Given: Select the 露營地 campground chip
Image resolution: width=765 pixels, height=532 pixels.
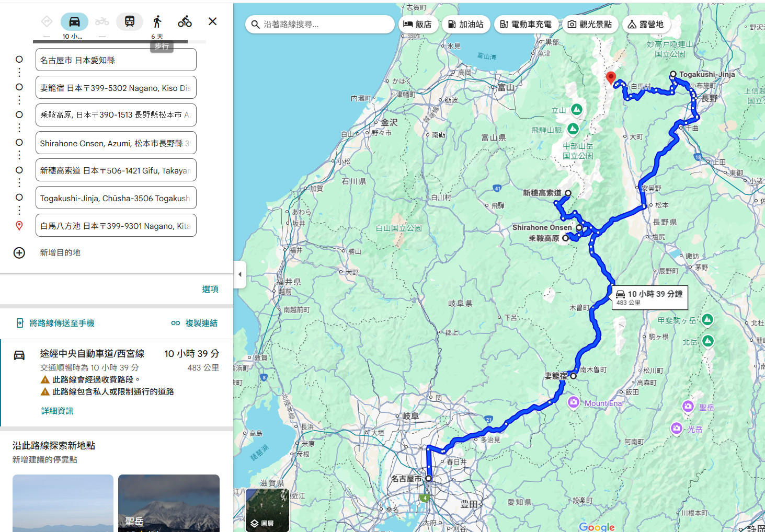Looking at the screenshot, I should click(646, 25).
